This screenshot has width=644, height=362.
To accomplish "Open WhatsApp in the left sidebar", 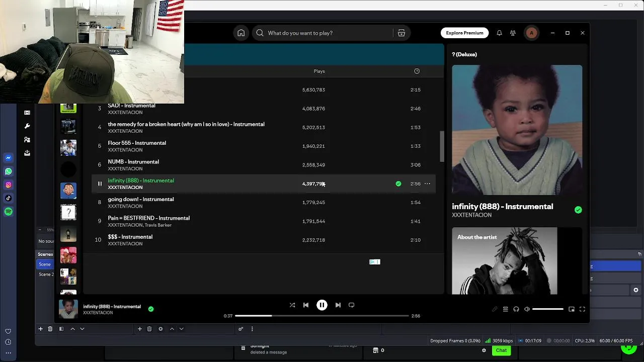I will tap(9, 171).
